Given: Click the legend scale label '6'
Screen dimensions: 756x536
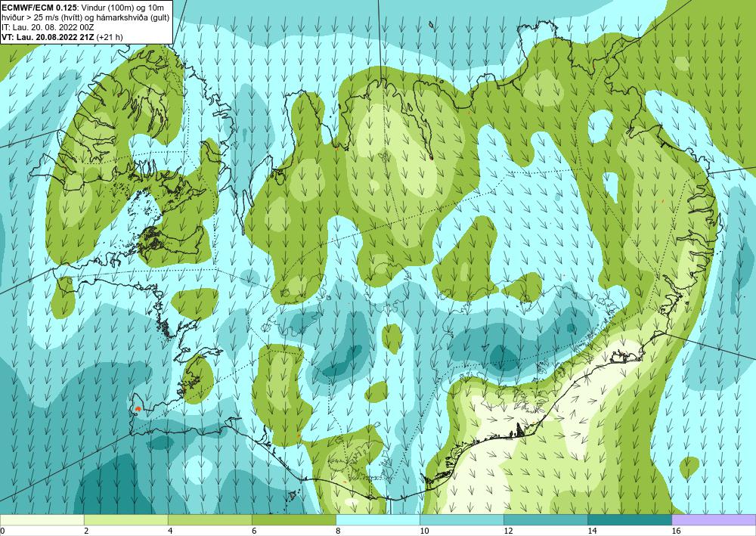Looking at the screenshot, I should (254, 531).
